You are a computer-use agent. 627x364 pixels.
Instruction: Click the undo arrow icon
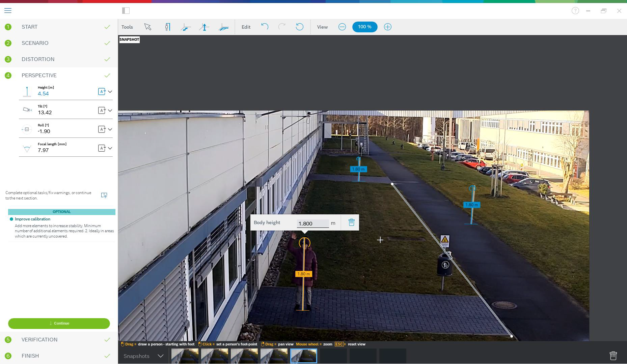265,27
